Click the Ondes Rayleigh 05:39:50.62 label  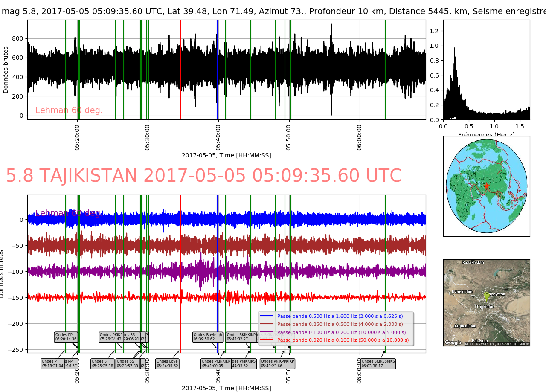pos(208,337)
